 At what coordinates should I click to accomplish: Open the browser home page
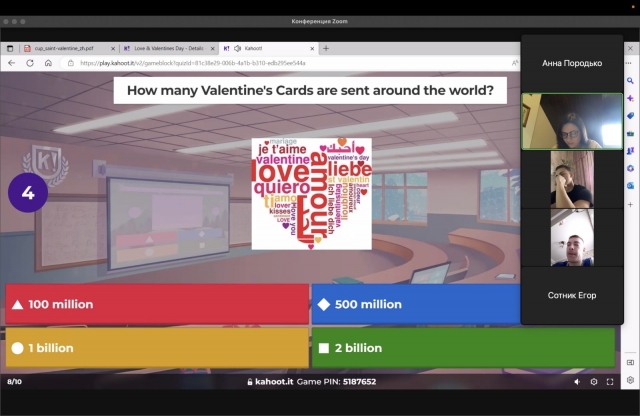pyautogui.click(x=48, y=63)
